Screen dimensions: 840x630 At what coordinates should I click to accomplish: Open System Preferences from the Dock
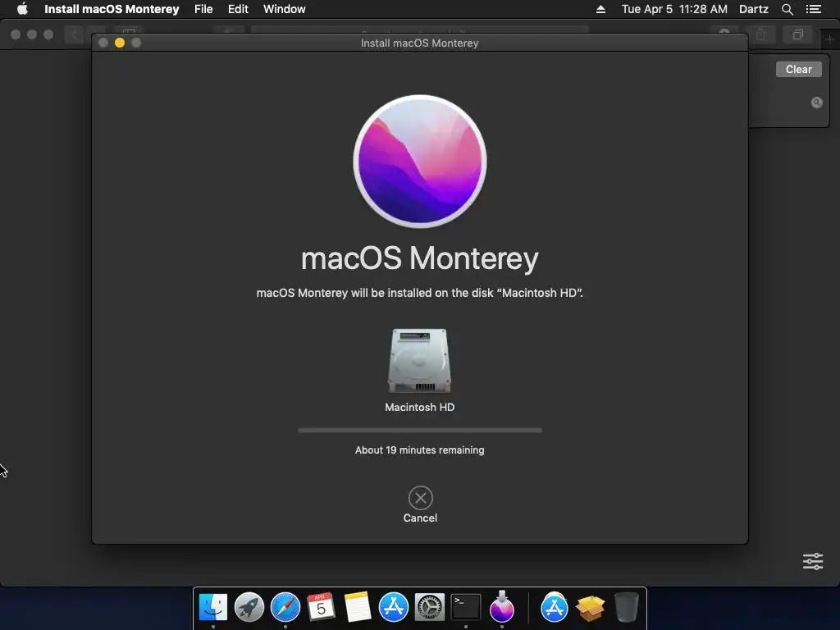430,608
